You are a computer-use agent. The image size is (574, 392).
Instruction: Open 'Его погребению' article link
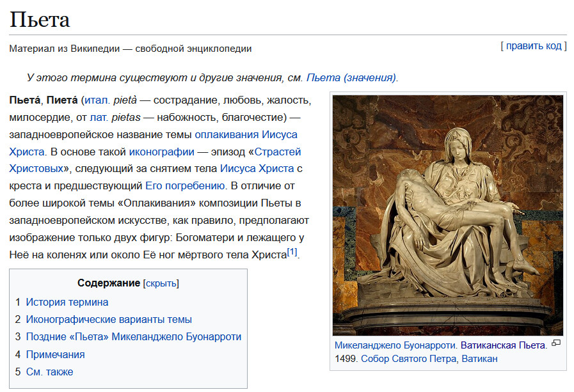tap(185, 187)
